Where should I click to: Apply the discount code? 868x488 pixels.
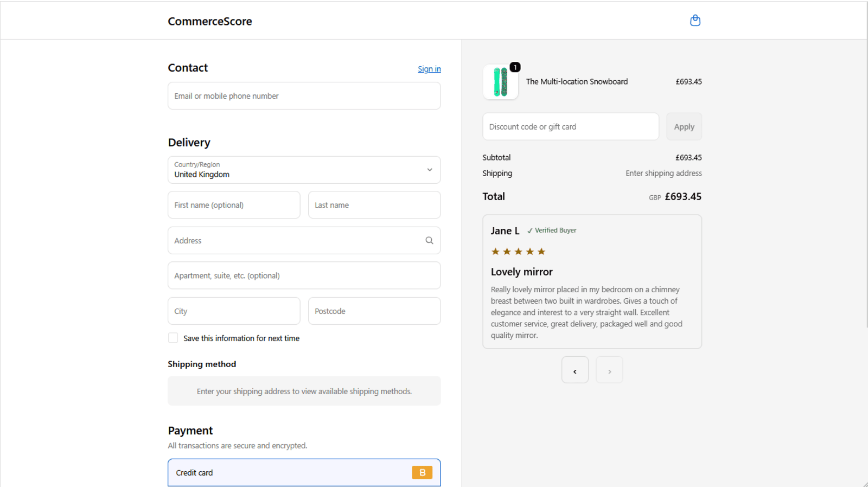(x=684, y=126)
